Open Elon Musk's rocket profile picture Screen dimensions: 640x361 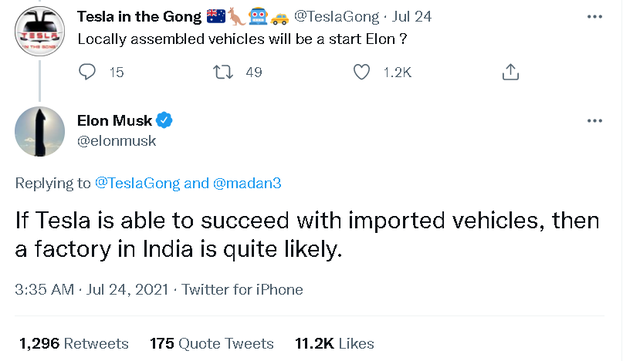(x=40, y=131)
